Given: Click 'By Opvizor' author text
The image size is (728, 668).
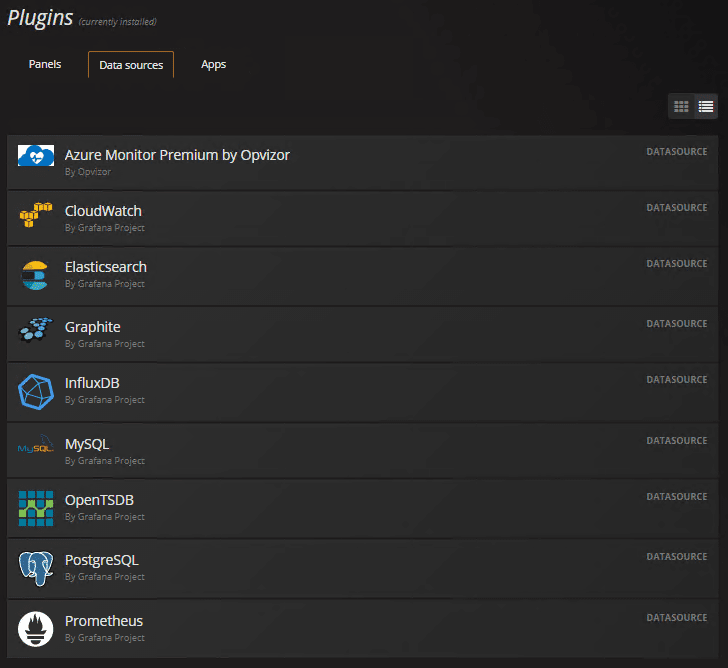Looking at the screenshot, I should tap(88, 172).
